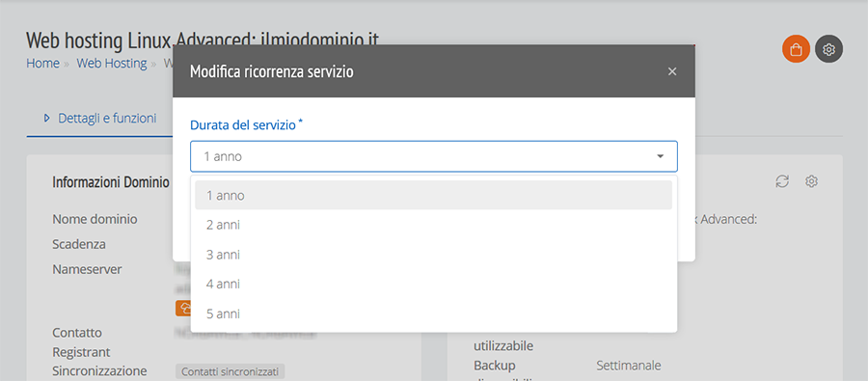Pick the 4 anni option

pyautogui.click(x=433, y=285)
